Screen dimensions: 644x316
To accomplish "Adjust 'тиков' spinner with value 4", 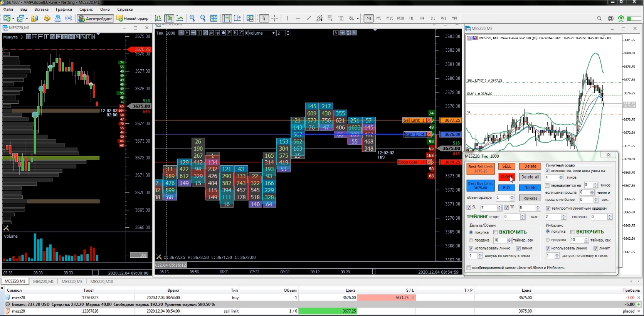I will coord(561,178).
